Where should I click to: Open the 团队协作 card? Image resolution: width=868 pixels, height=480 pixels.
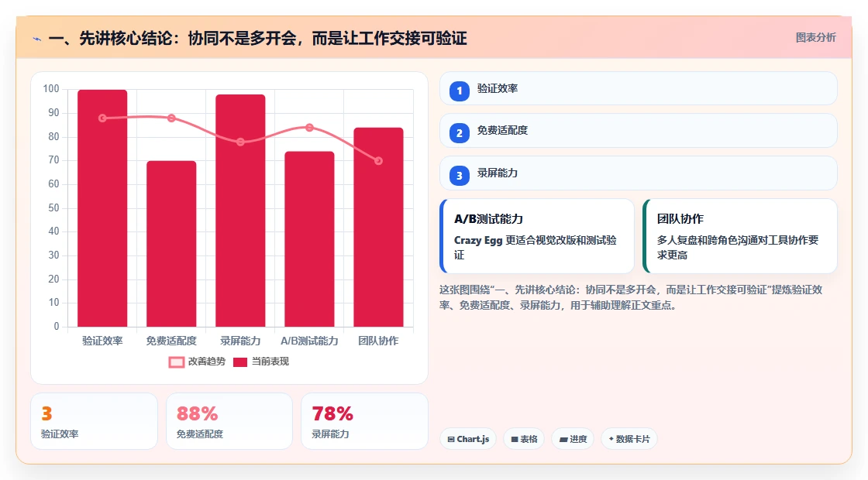coord(740,236)
